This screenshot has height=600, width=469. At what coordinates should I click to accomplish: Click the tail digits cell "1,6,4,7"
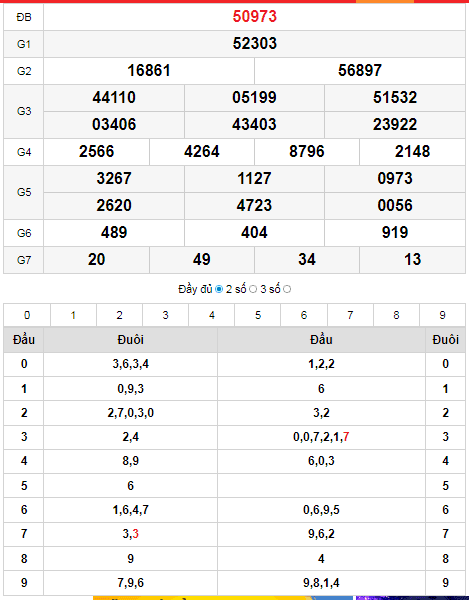130,510
